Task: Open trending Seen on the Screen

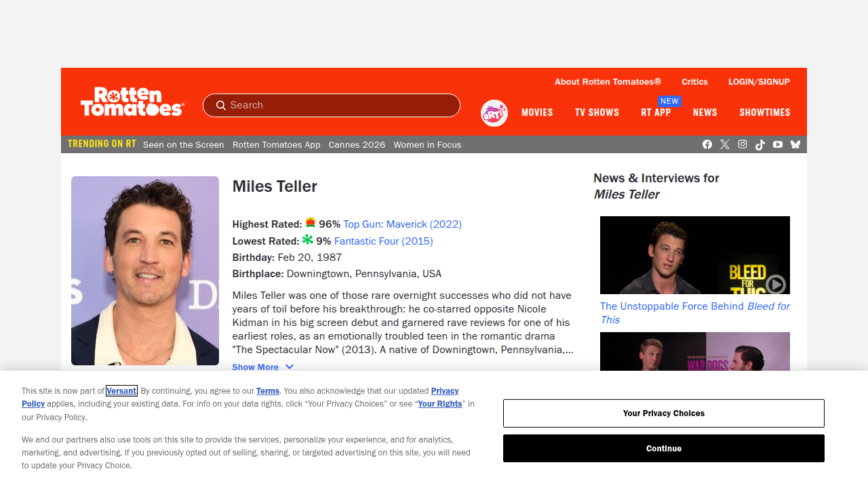Action: point(184,144)
